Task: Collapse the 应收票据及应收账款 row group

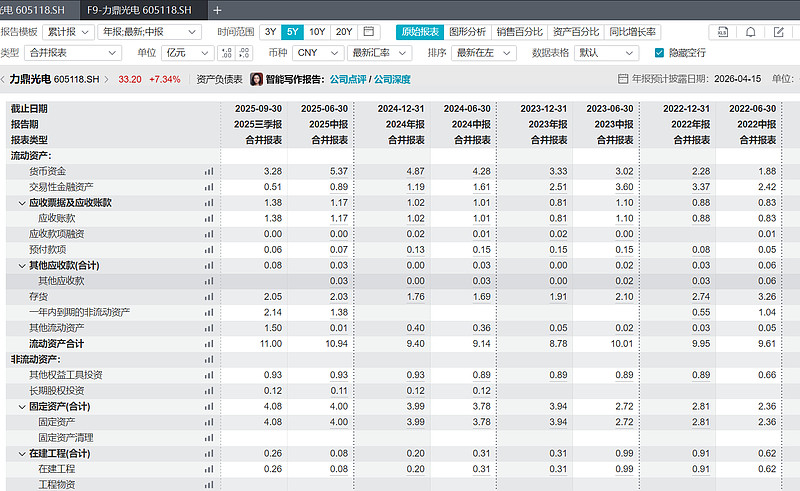Action: point(20,203)
